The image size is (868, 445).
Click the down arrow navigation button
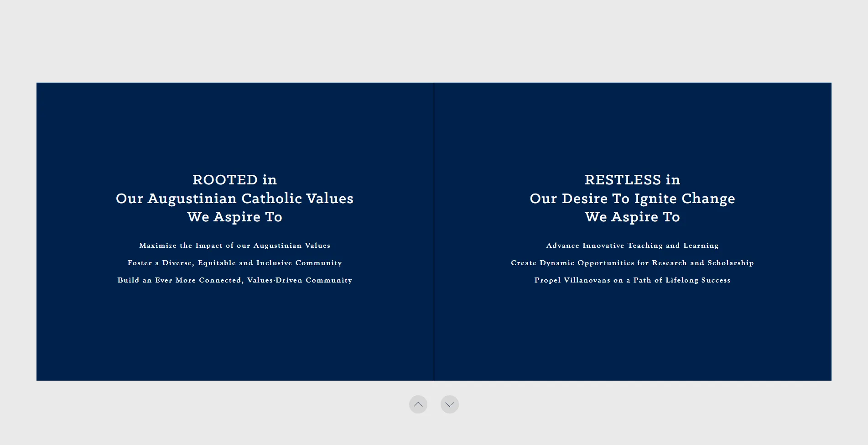[450, 404]
